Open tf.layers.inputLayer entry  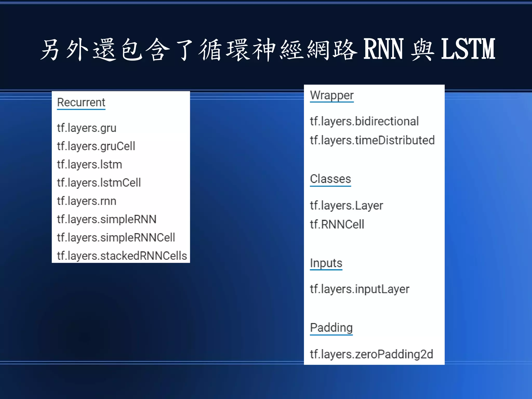click(360, 289)
